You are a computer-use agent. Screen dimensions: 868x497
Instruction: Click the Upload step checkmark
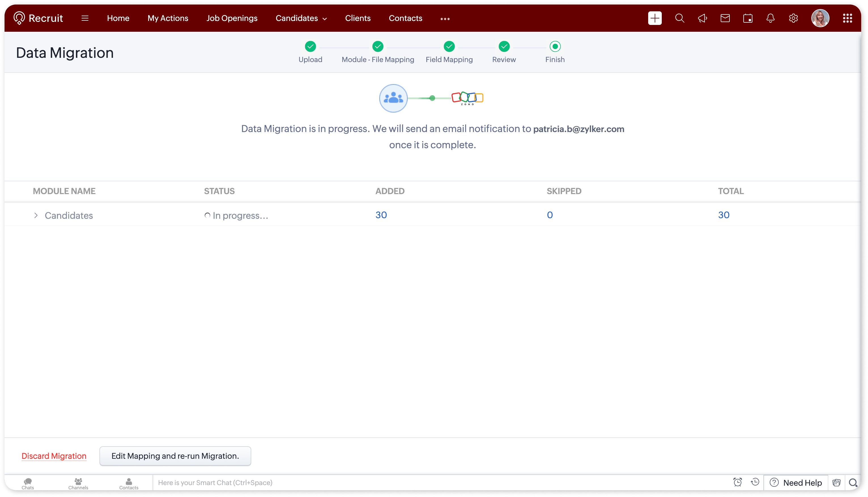(x=310, y=46)
